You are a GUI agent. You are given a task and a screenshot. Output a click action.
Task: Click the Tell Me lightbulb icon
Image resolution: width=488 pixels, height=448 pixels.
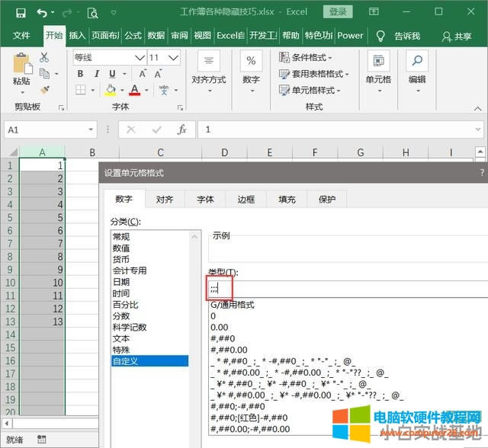380,36
